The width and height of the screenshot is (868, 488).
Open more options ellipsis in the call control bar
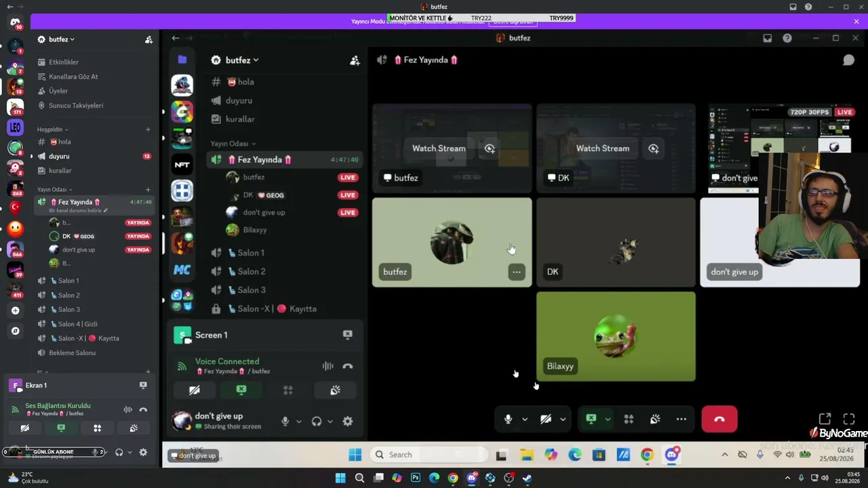pyautogui.click(x=682, y=420)
